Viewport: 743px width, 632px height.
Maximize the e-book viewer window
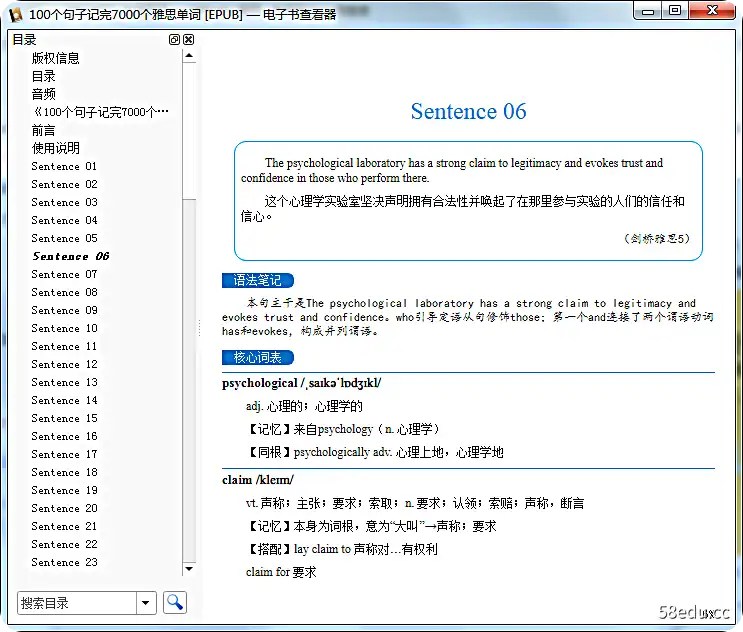[x=675, y=10]
